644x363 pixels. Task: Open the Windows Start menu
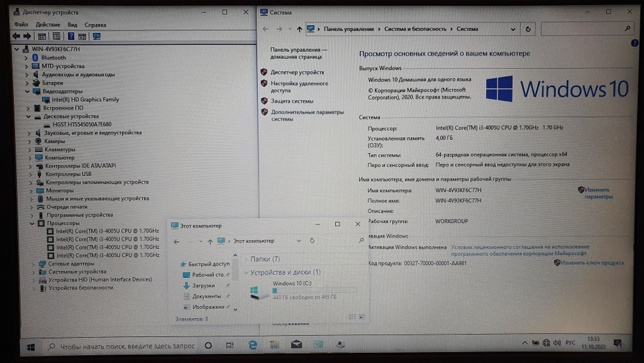pos(31,348)
